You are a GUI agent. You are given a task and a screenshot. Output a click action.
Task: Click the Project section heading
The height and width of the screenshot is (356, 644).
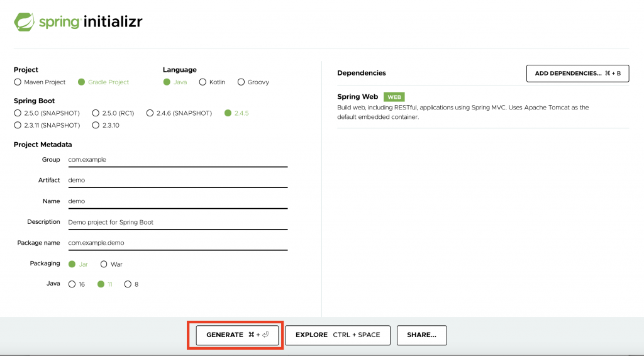26,70
